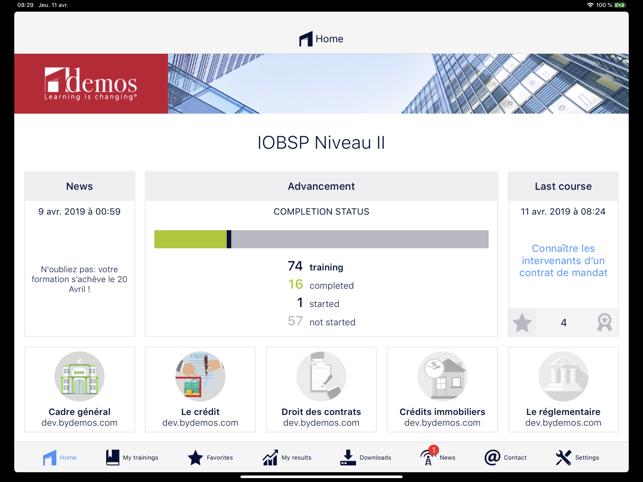Select the '57 not started' count
The height and width of the screenshot is (482, 643).
pyautogui.click(x=322, y=321)
